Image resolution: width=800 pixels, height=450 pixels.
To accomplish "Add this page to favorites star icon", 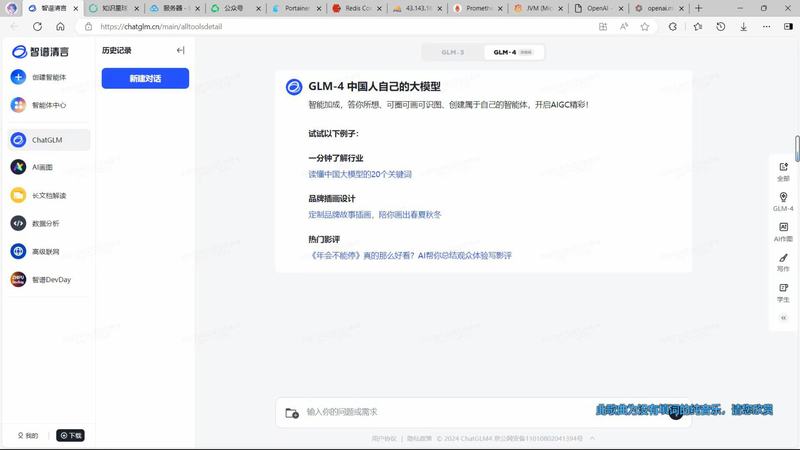I will (x=645, y=27).
